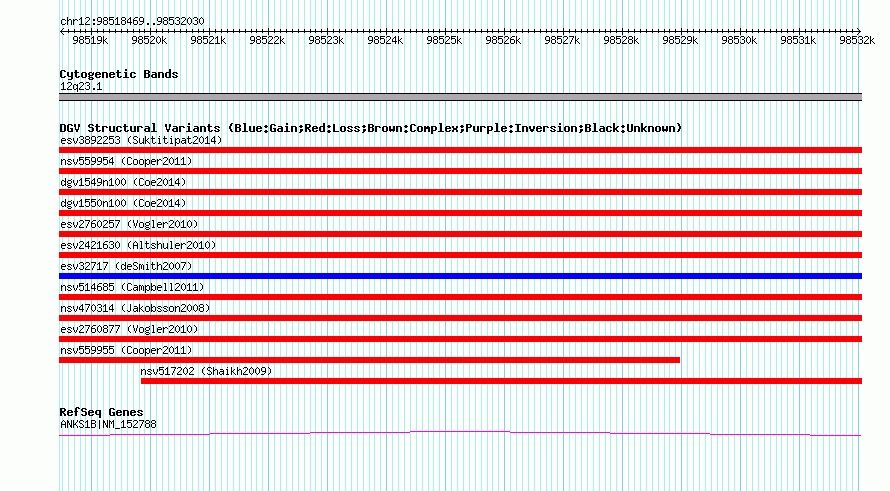
Task: Click the 98523k ruler tick label
Action: point(326,40)
